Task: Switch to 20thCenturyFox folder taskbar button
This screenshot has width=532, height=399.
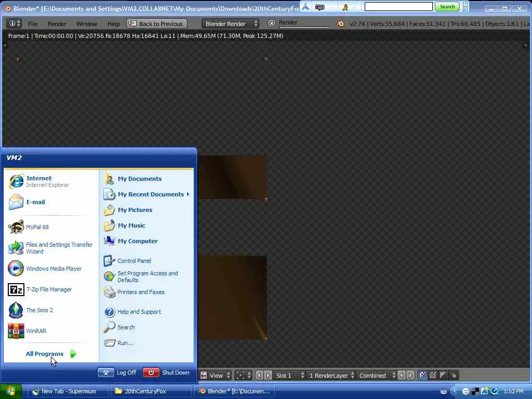Action: [151, 391]
